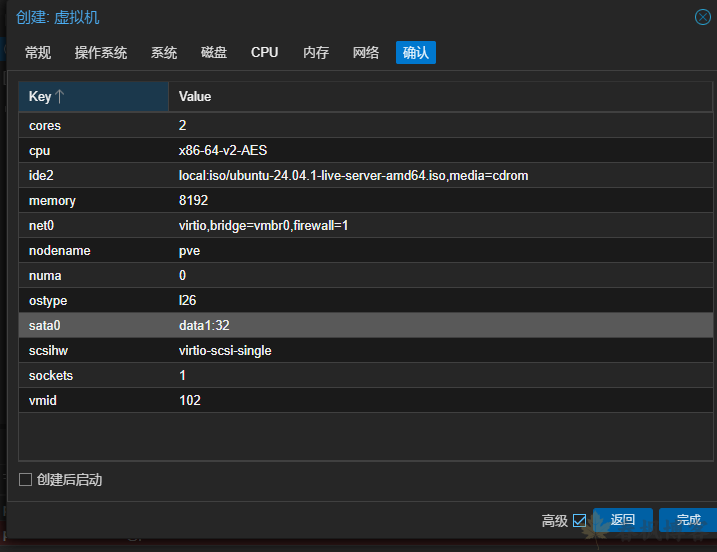Click the virtio,bridge=vmbr0,firewall=1 value

(263, 225)
